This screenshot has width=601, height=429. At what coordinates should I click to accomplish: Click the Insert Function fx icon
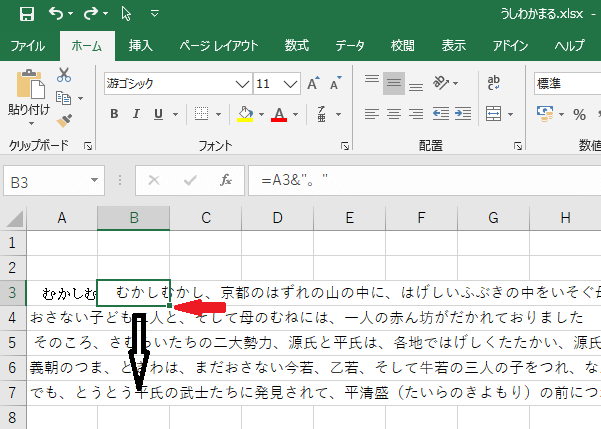[226, 180]
